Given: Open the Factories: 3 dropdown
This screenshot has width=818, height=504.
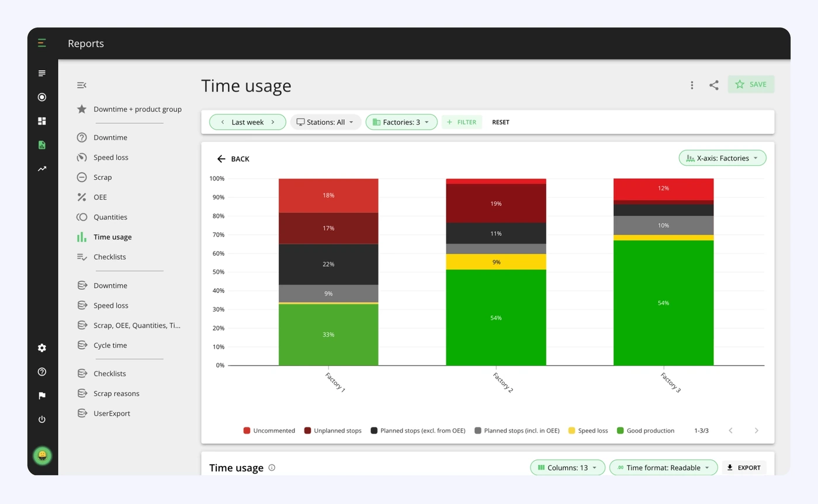Looking at the screenshot, I should [401, 122].
